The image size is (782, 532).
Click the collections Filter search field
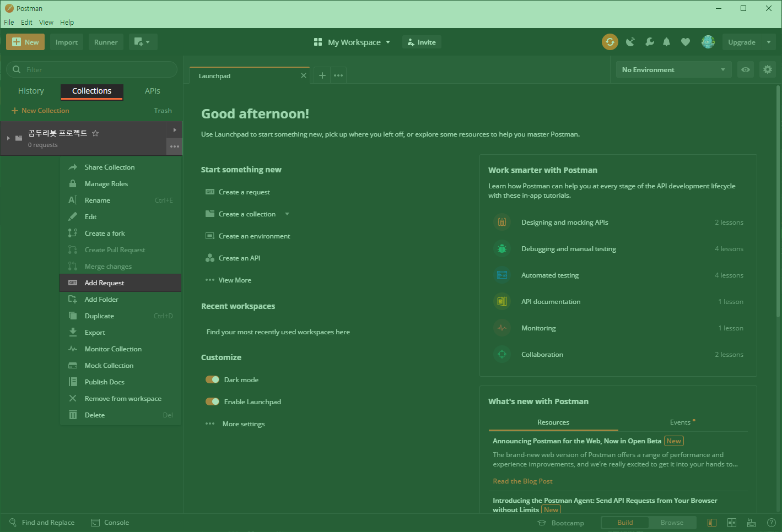tap(92, 69)
